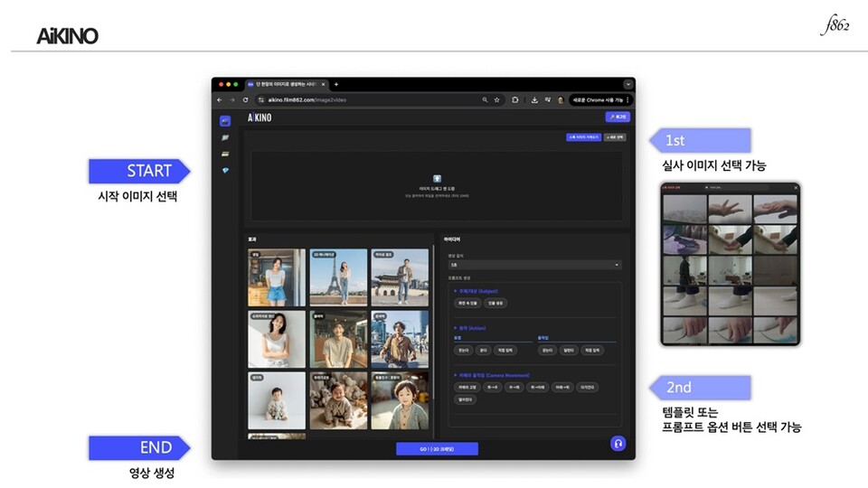Expand the Subject prompt section
The image size is (868, 488).
(x=476, y=291)
